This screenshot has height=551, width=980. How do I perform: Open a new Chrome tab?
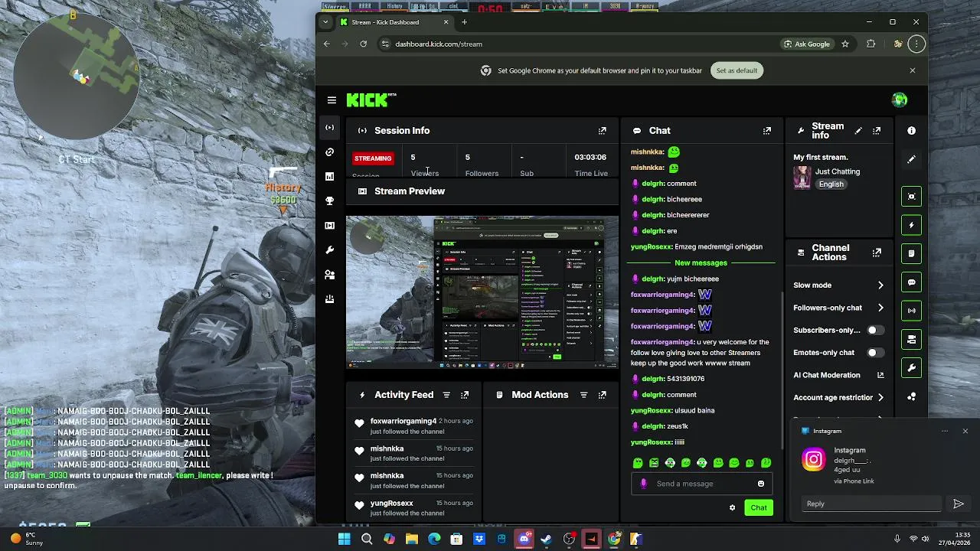click(x=464, y=22)
